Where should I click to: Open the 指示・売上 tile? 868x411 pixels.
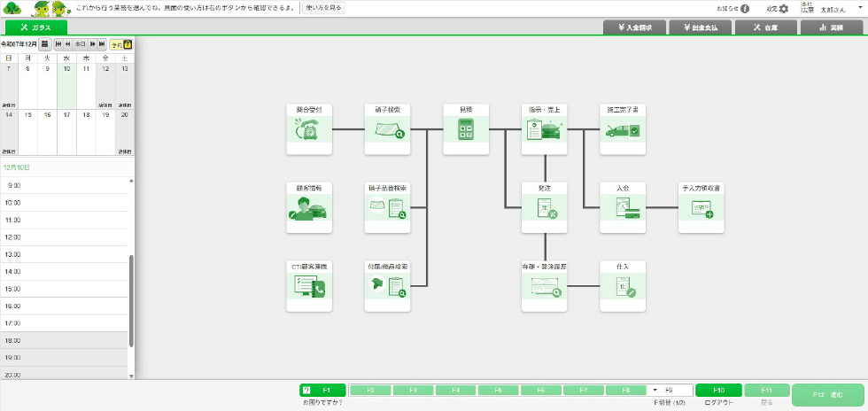(x=545, y=129)
